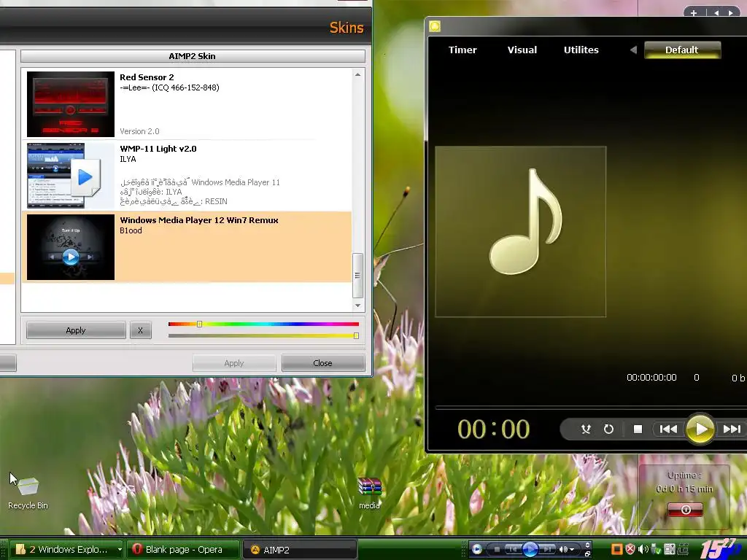Click the AIMP2 Skin column header
The width and height of the screenshot is (747, 560).
click(x=193, y=56)
